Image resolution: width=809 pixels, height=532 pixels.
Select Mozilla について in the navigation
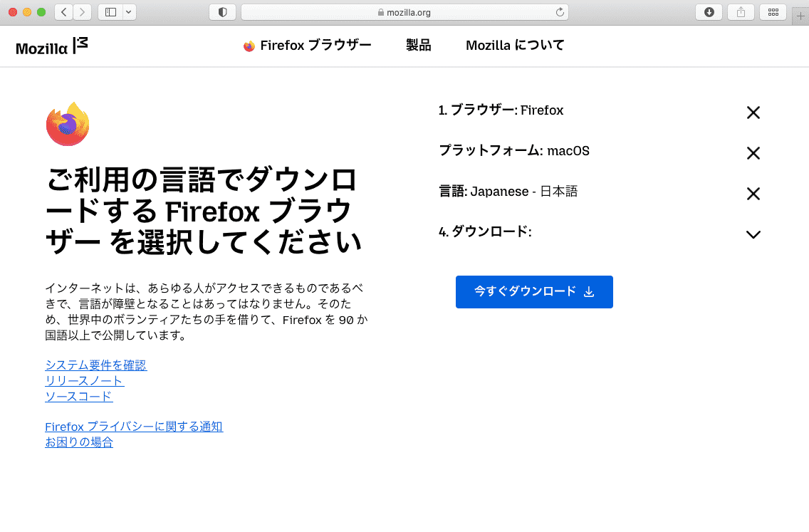tap(514, 45)
